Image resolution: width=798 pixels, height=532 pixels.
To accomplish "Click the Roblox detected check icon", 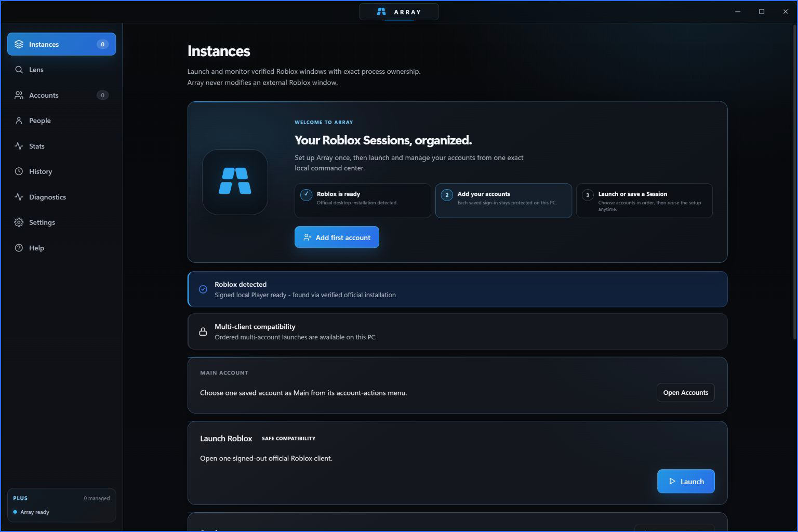I will click(x=203, y=289).
